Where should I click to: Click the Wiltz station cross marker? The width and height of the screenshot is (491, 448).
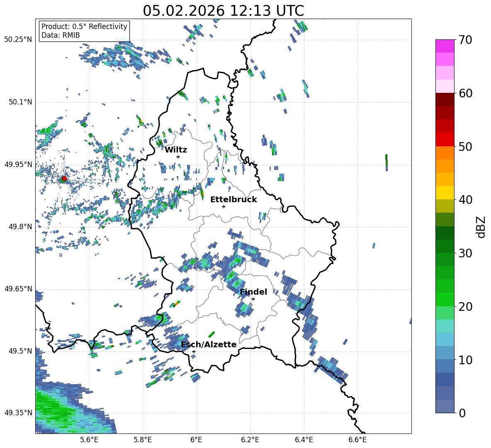[178, 157]
